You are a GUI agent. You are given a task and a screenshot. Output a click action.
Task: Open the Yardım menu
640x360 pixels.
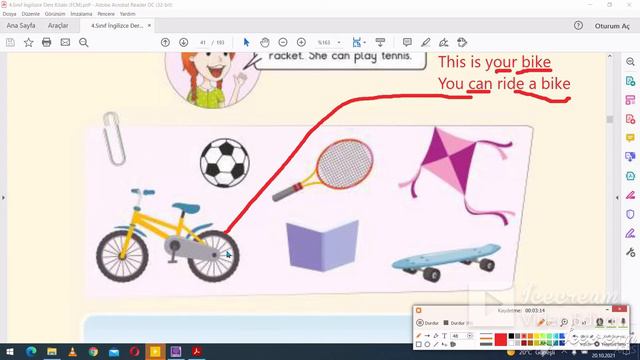[128, 14]
